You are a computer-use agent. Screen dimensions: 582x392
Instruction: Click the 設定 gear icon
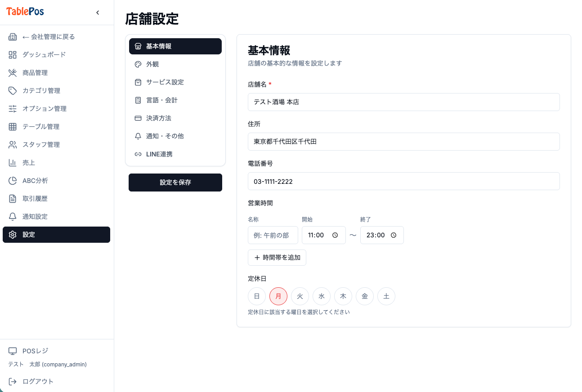point(13,235)
